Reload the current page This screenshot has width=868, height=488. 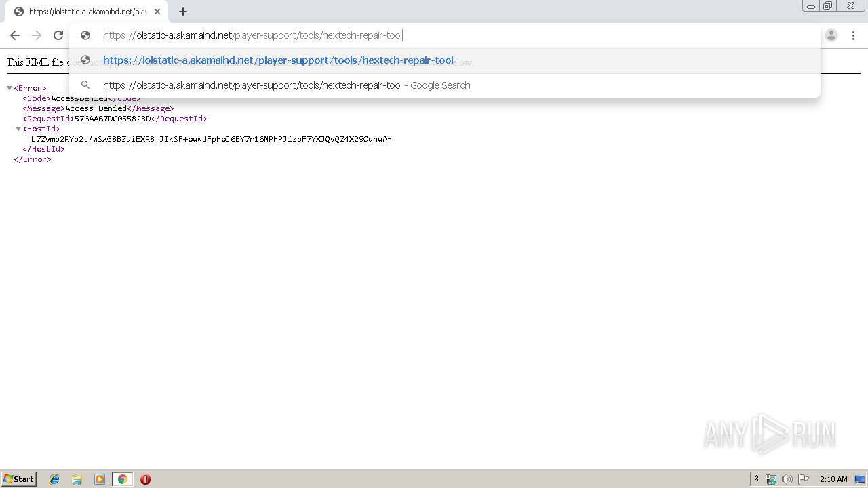pos(58,35)
